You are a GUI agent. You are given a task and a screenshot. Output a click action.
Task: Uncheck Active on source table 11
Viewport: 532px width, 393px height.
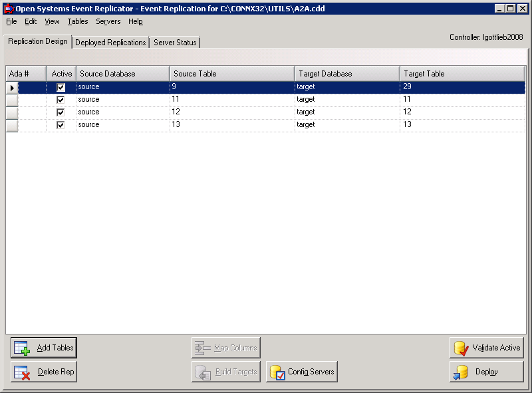point(60,99)
